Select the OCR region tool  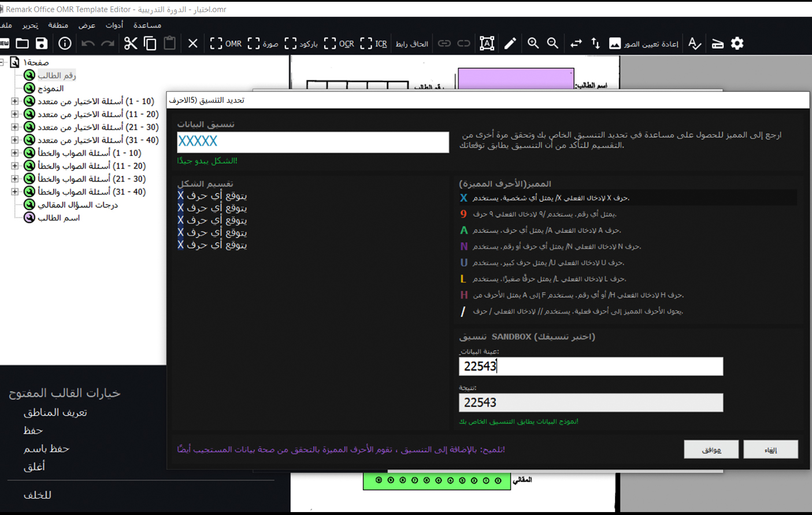[x=339, y=43]
